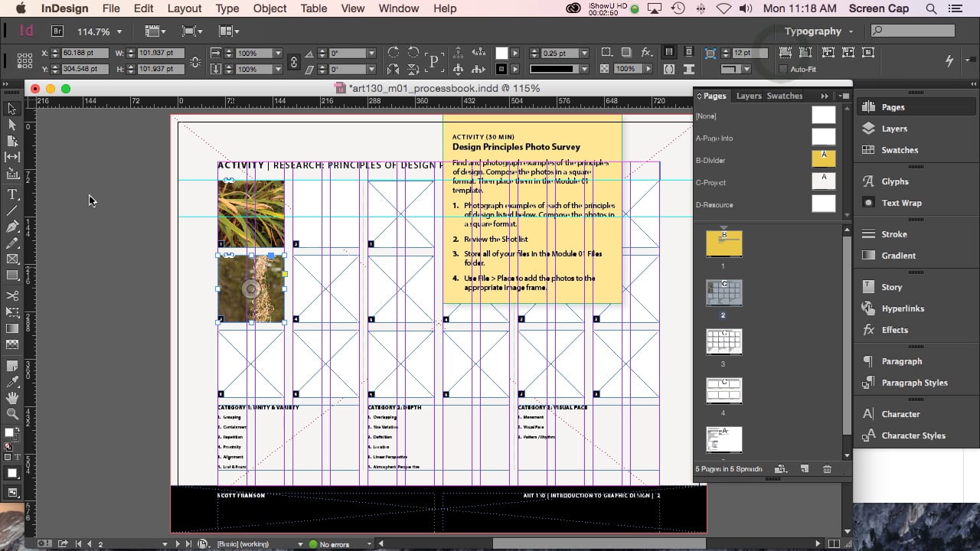This screenshot has height=551, width=980.
Task: Click the effects fx icon in control bar
Action: pos(646,52)
